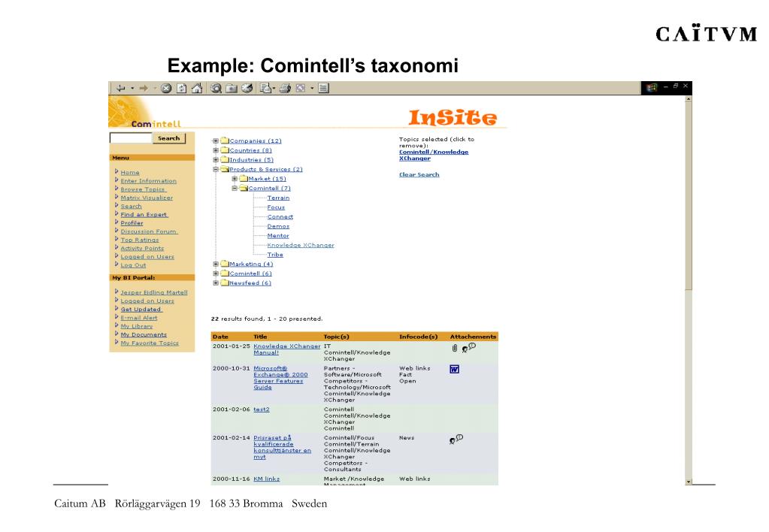Viewport: 769px width, 532px height.
Task: Open the KM links result title
Action: coord(266,479)
